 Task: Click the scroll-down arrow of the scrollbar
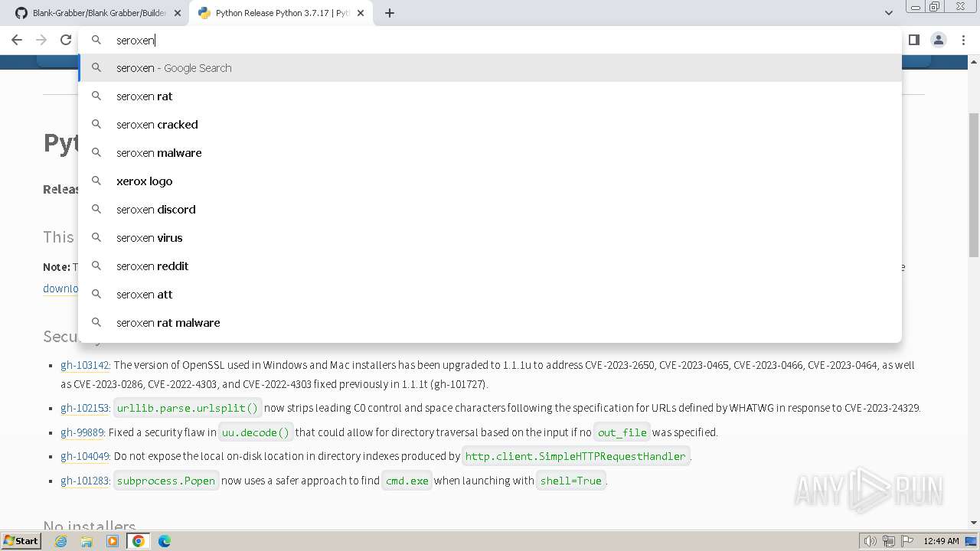point(973,523)
